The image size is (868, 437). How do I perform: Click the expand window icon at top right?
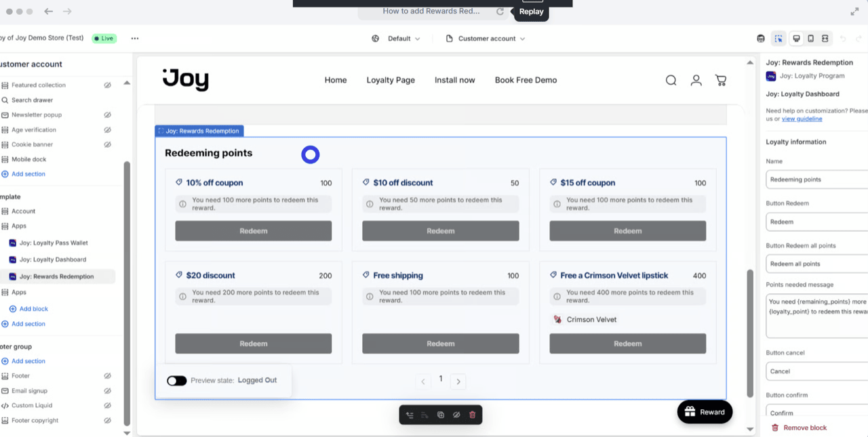click(x=854, y=12)
